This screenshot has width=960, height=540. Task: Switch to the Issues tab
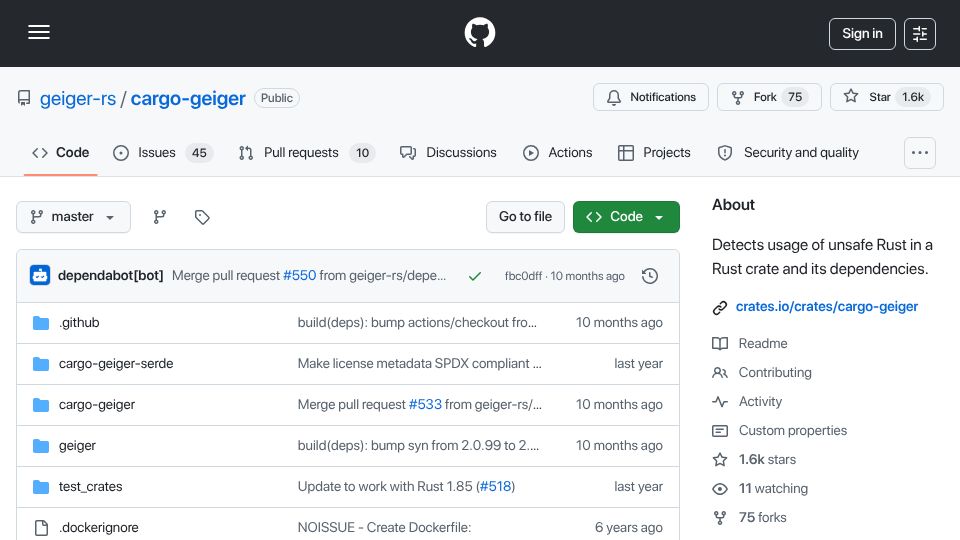[x=163, y=153]
